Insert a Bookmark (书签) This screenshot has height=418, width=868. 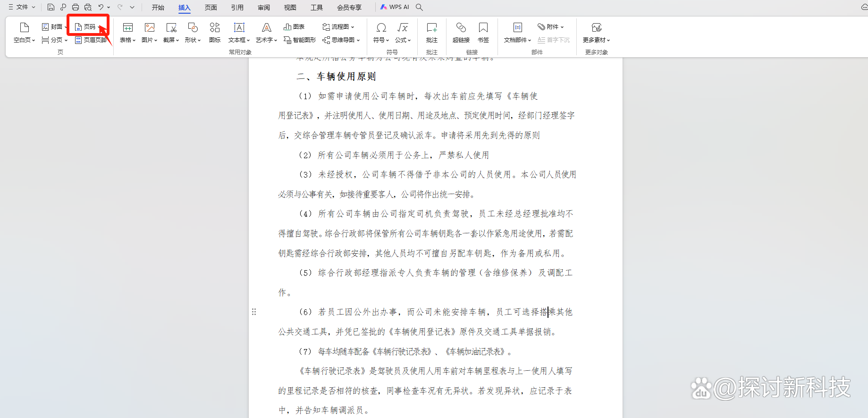[x=483, y=32]
